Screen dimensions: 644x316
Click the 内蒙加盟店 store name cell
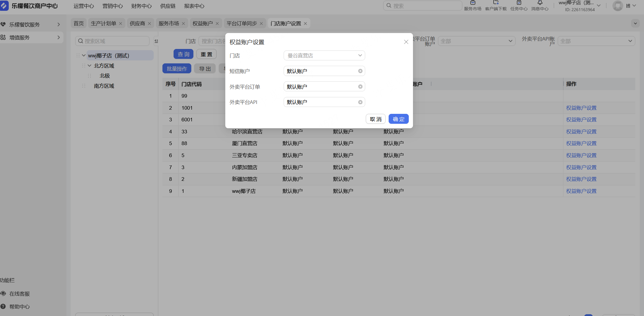point(245,167)
